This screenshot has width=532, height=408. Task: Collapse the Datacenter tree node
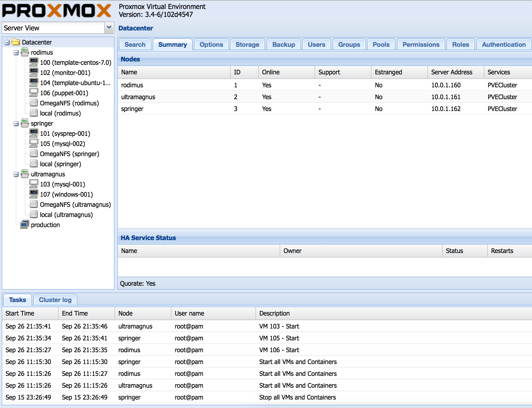click(7, 43)
